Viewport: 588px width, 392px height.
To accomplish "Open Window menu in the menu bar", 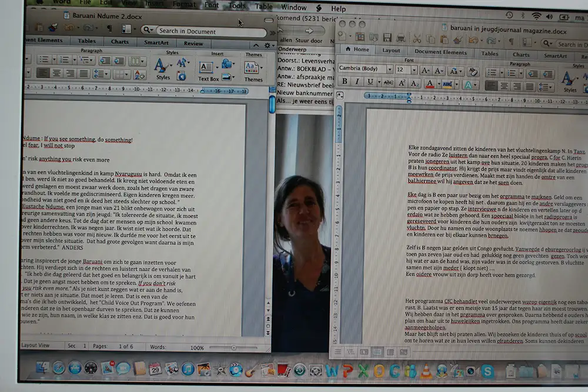I will coord(293,8).
